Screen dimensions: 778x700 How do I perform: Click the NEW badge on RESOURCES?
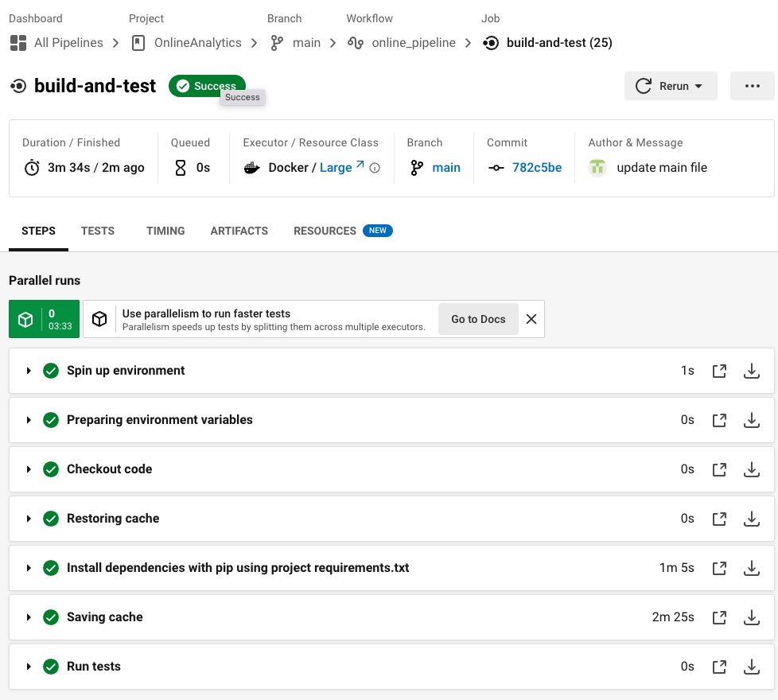tap(378, 231)
